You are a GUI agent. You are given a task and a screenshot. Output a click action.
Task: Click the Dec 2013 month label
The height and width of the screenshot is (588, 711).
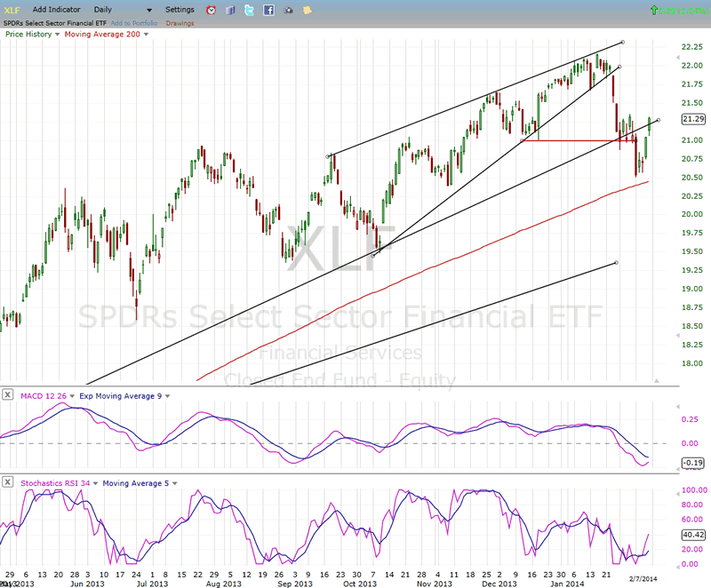[499, 584]
